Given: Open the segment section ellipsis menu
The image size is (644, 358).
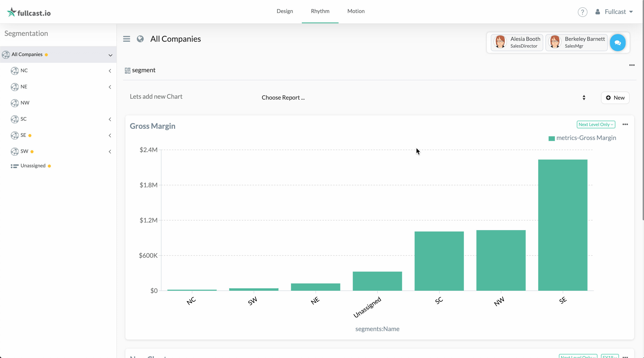Looking at the screenshot, I should click(632, 65).
